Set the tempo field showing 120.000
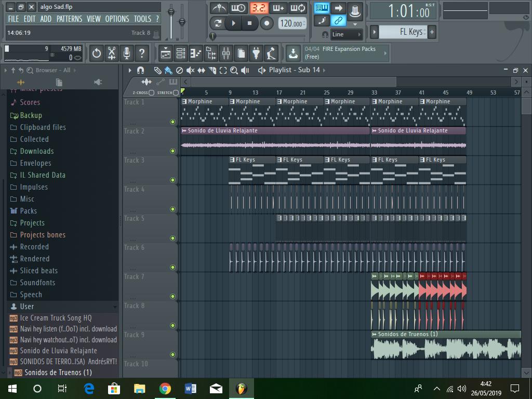 [292, 23]
